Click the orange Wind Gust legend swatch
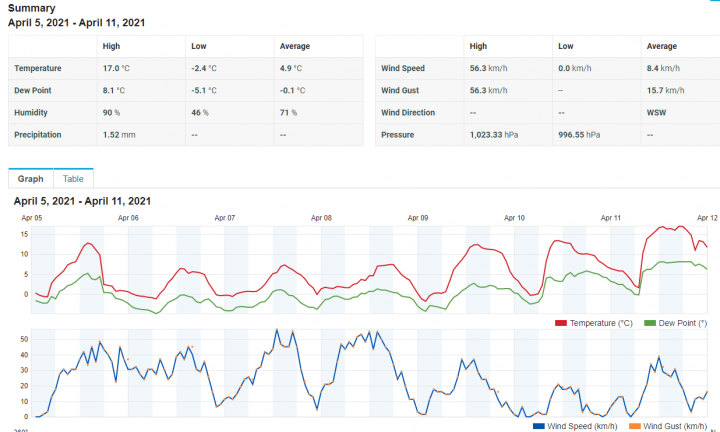This screenshot has width=720, height=432. coord(635,426)
